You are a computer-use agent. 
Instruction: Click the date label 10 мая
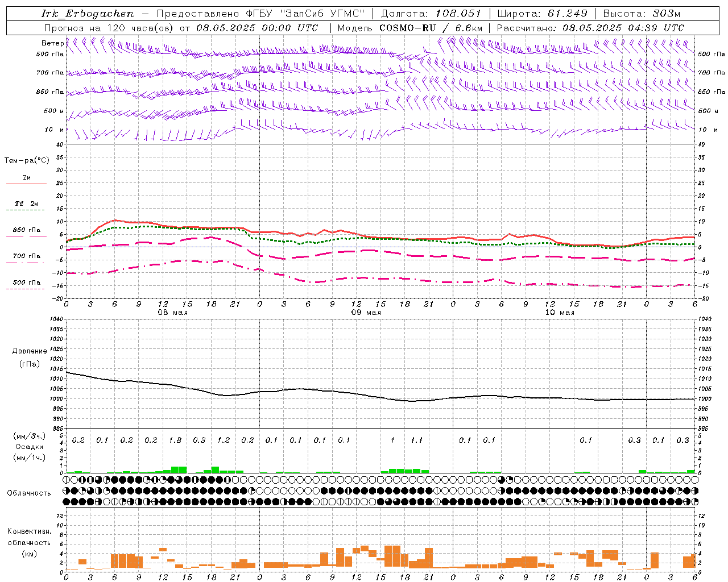(x=560, y=313)
